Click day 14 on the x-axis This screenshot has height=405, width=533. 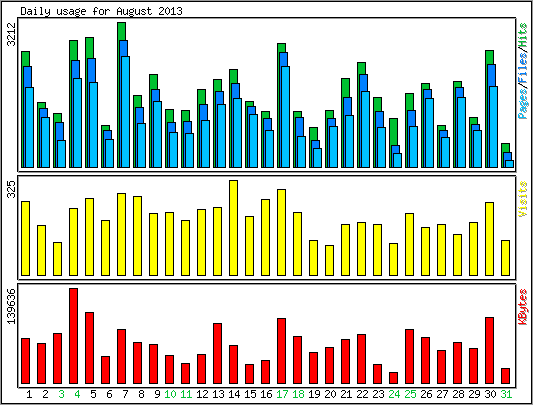(234, 394)
